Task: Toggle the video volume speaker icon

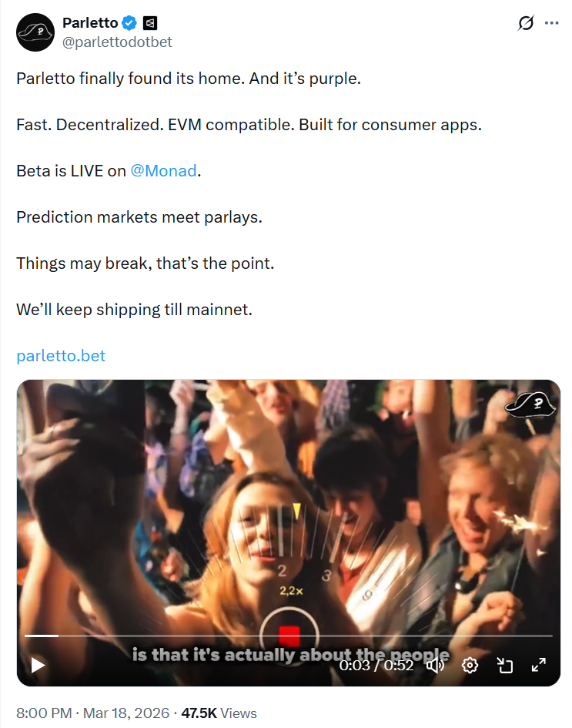Action: (435, 666)
